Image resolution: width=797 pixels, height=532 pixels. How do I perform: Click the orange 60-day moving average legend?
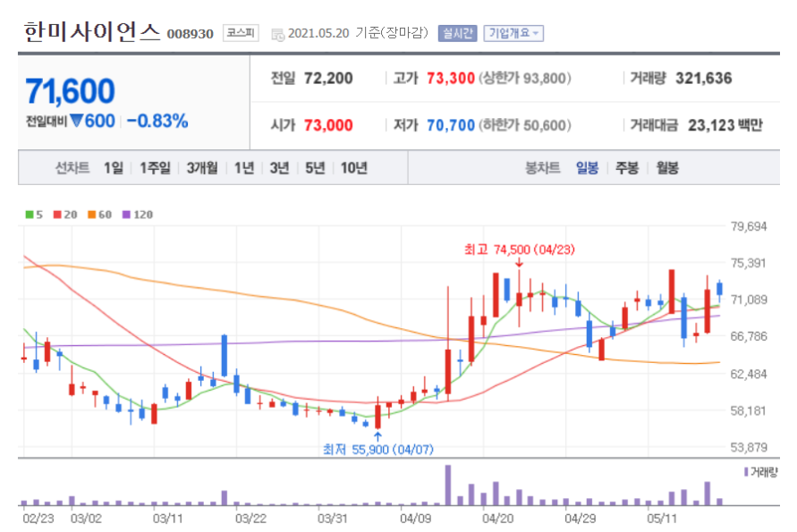(99, 215)
